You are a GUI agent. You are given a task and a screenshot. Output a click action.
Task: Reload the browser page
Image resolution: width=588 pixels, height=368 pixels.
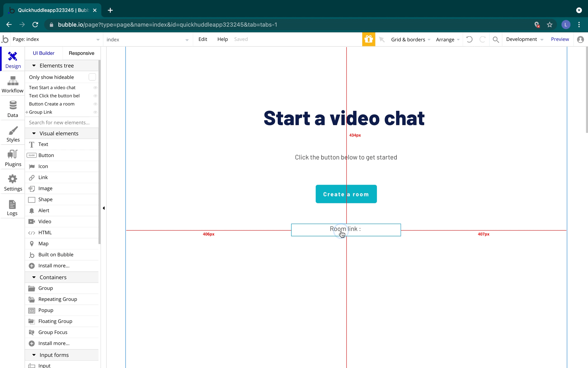point(35,25)
